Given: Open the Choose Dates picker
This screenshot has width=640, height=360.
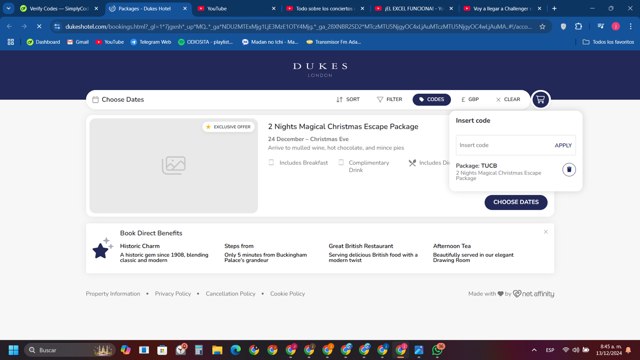Looking at the screenshot, I should [118, 100].
